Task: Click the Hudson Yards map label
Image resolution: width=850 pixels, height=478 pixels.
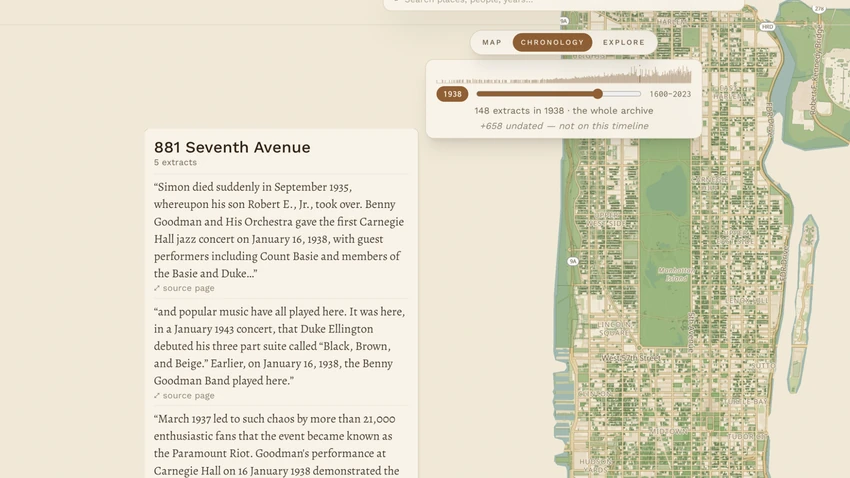Action: click(596, 466)
